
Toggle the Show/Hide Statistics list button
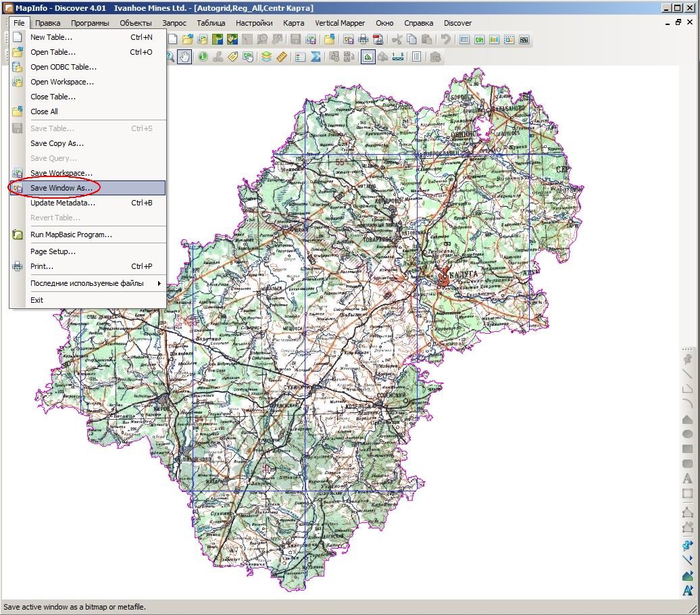(416, 57)
